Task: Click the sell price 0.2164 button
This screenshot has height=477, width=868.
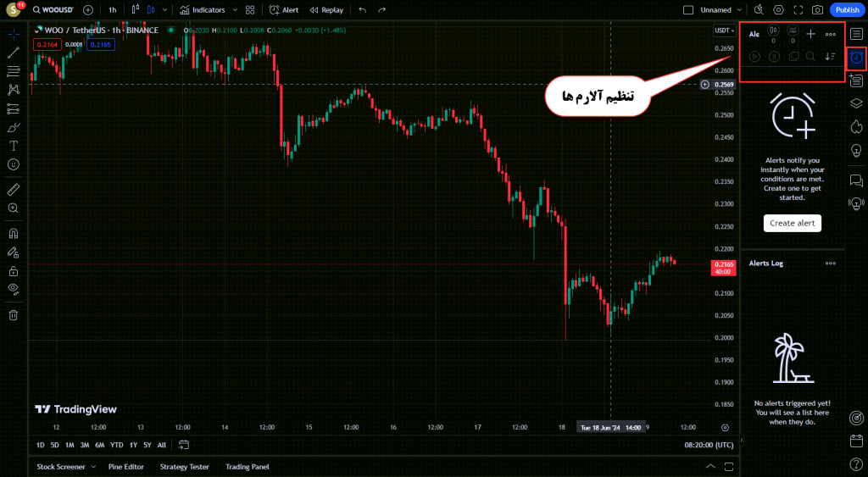Action: point(47,45)
